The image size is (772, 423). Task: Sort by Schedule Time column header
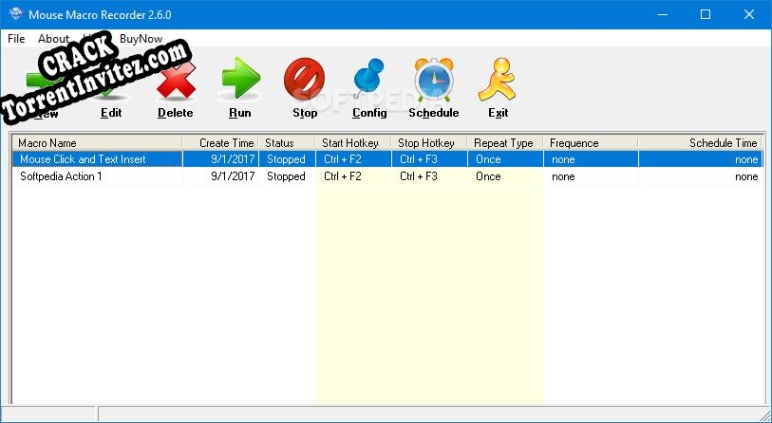(x=700, y=143)
